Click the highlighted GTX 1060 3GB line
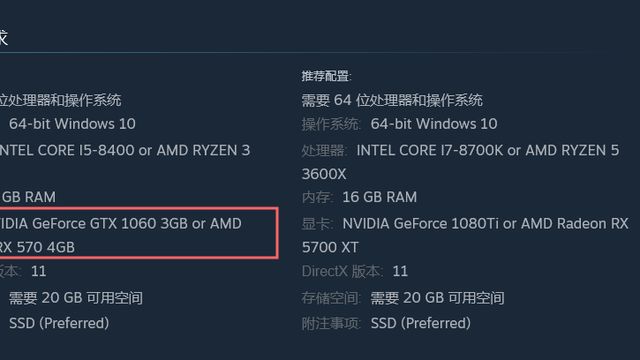 coord(121,224)
